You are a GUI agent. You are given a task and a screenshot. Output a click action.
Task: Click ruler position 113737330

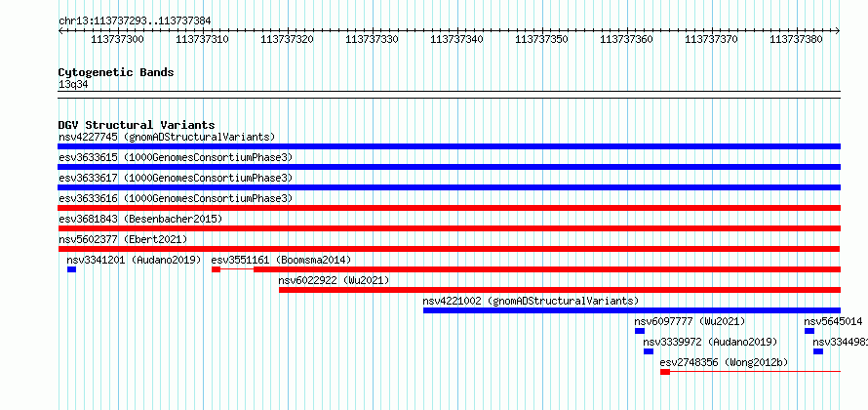[x=372, y=39]
